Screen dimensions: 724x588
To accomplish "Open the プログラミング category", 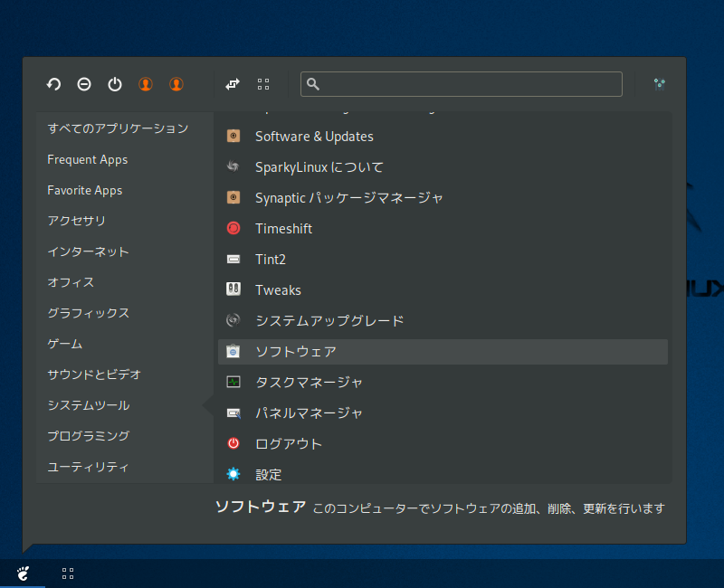I will tap(89, 436).
